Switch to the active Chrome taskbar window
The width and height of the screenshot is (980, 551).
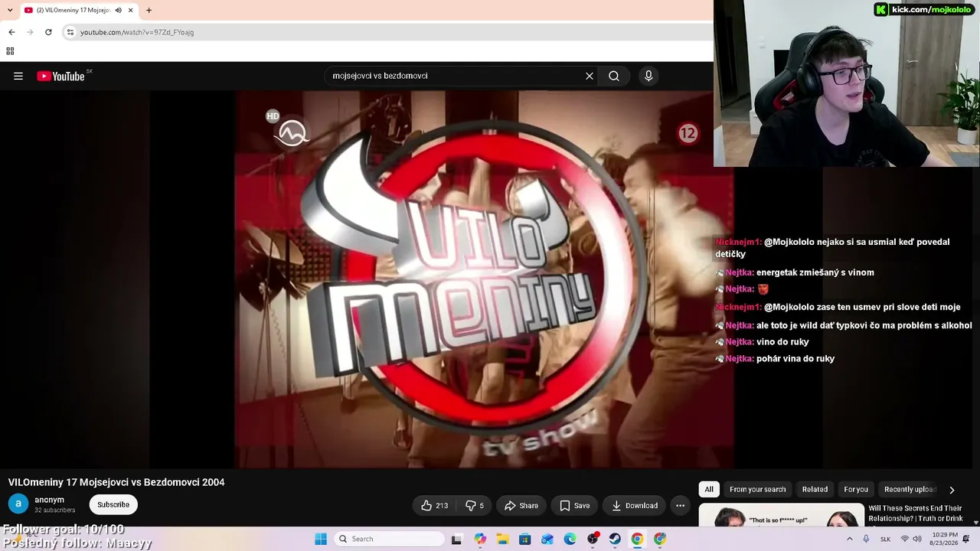[637, 539]
